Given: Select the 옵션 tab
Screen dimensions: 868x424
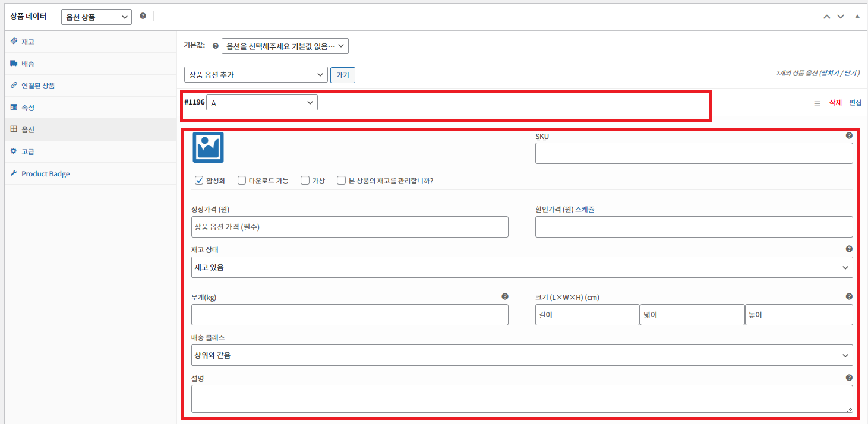Looking at the screenshot, I should click(91, 129).
